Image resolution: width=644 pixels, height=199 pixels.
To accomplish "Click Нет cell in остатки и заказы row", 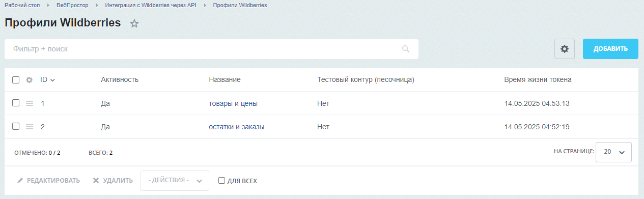I will tap(323, 127).
